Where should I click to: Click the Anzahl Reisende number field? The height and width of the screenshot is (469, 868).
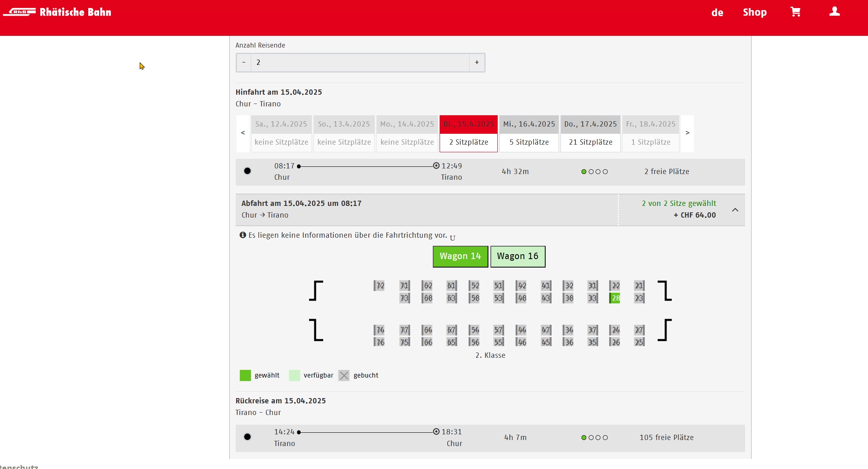(359, 62)
